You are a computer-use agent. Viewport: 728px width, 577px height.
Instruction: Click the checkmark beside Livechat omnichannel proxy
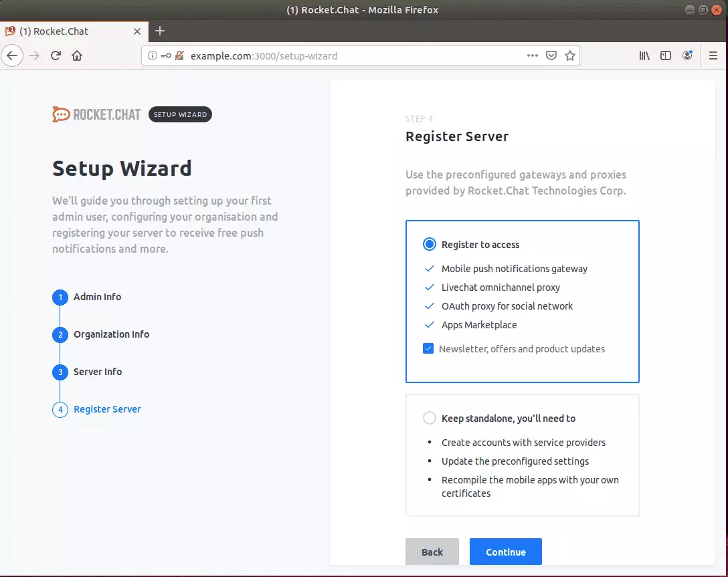pos(430,287)
